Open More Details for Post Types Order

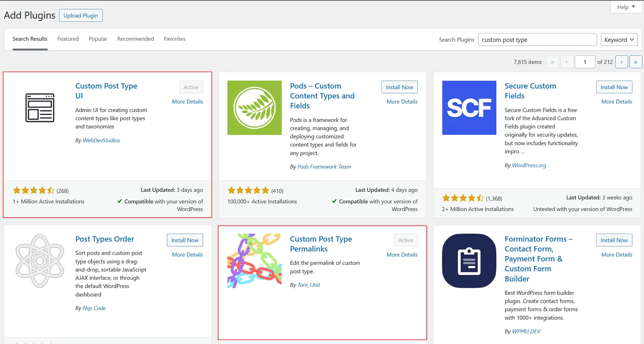coord(187,255)
